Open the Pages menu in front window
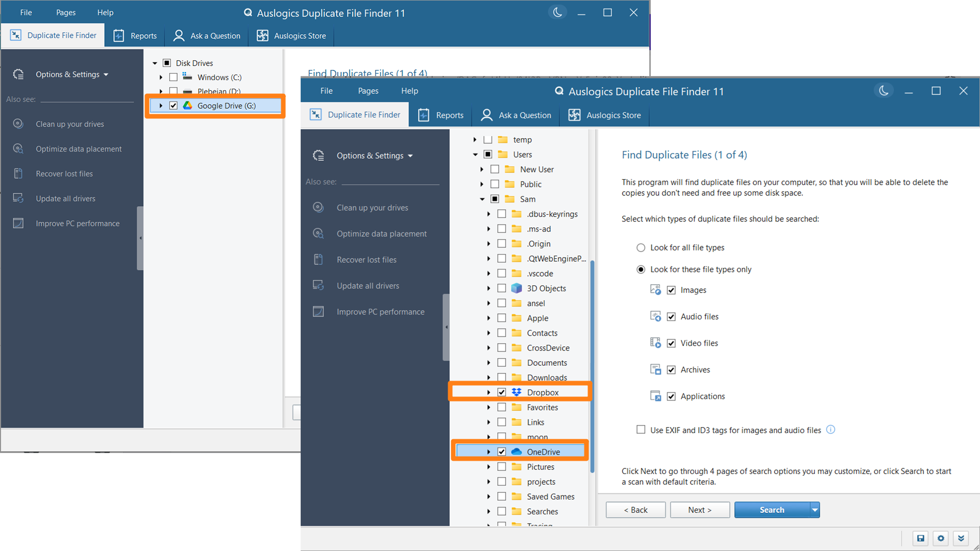Screen dimensions: 980x551 click(x=368, y=91)
